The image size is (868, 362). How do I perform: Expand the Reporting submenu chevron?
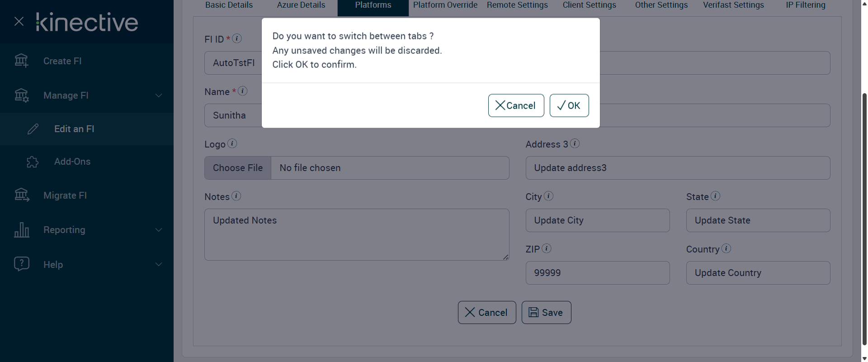point(159,230)
